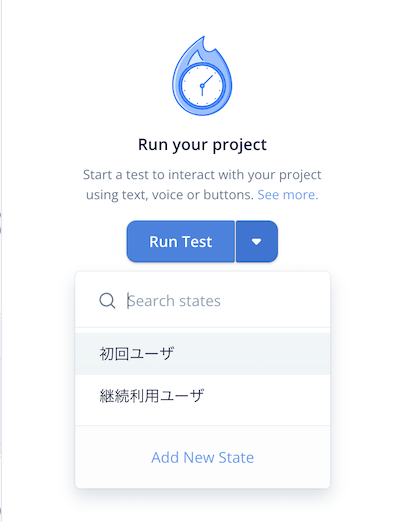Click the highlighted first state row

click(203, 354)
